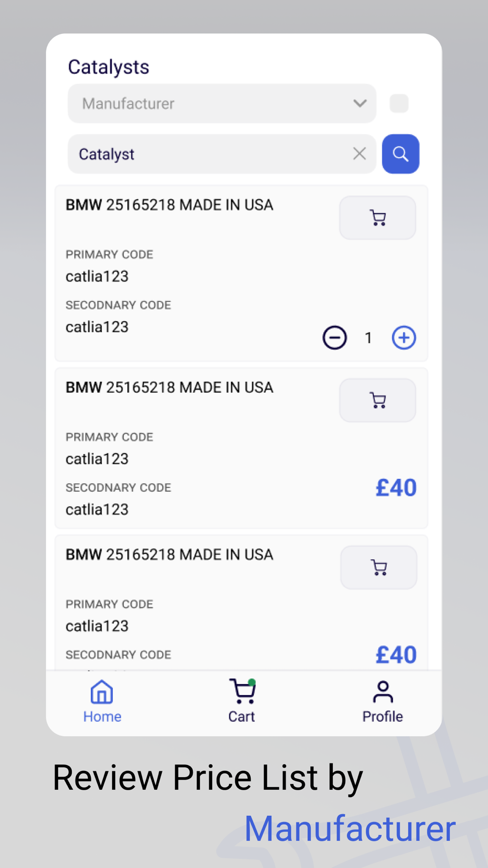
Task: Add second BMW catalyst to cart
Action: coord(378,400)
